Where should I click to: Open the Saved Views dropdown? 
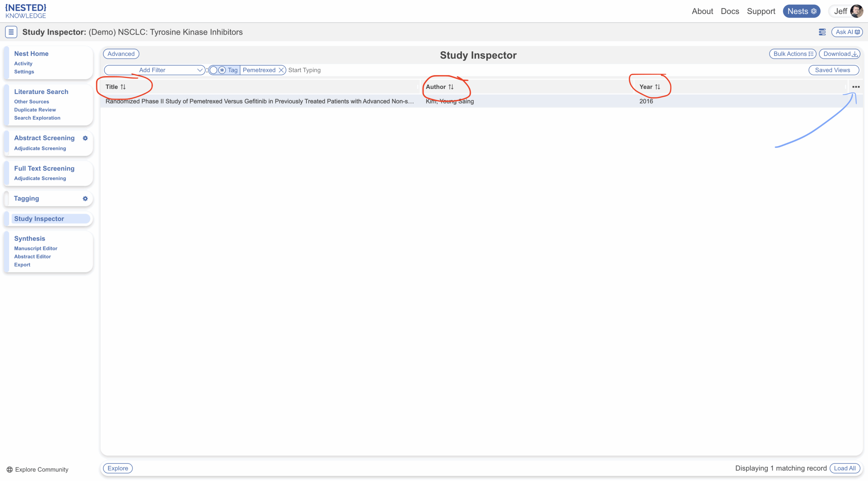pos(833,70)
